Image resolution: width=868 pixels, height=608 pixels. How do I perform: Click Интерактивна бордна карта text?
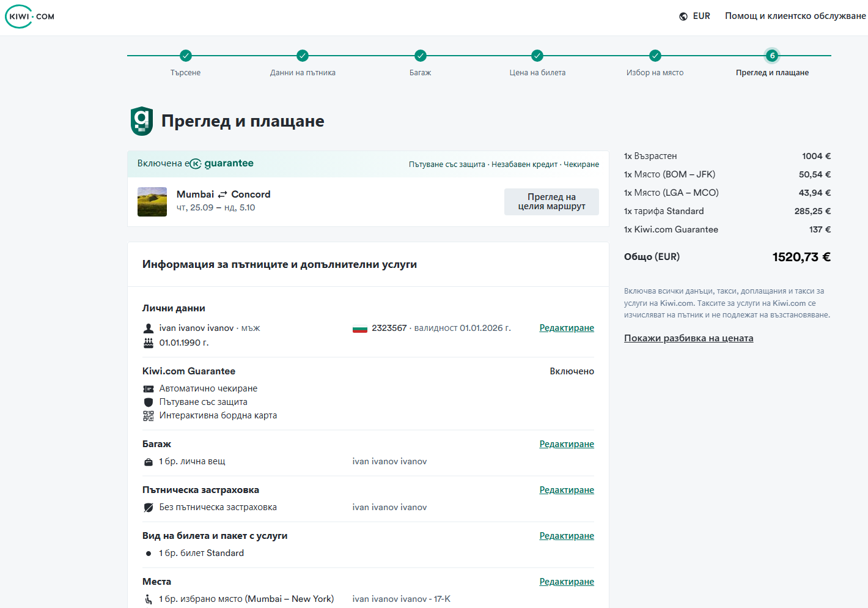click(218, 416)
